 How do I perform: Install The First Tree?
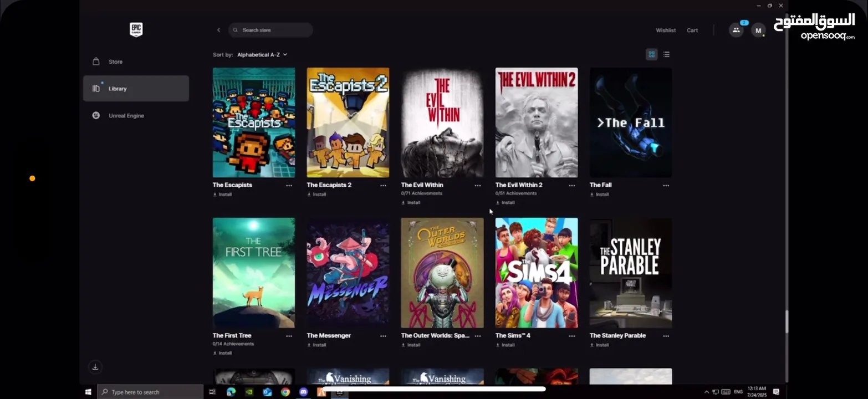pyautogui.click(x=222, y=353)
